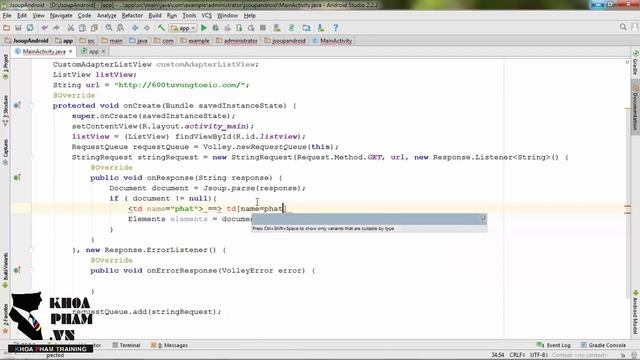Click the Replace toolbar icon
This screenshot has width=640, height=360.
tap(120, 28)
